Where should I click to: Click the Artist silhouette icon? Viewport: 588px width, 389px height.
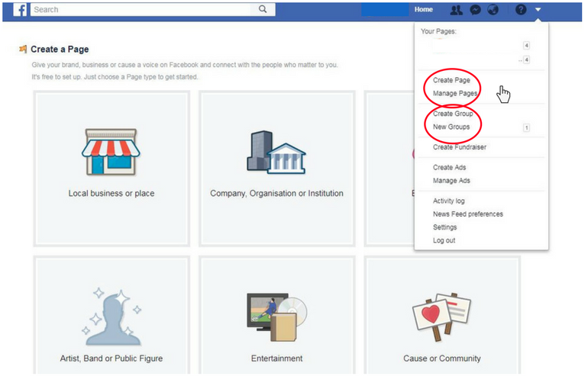[x=111, y=317]
